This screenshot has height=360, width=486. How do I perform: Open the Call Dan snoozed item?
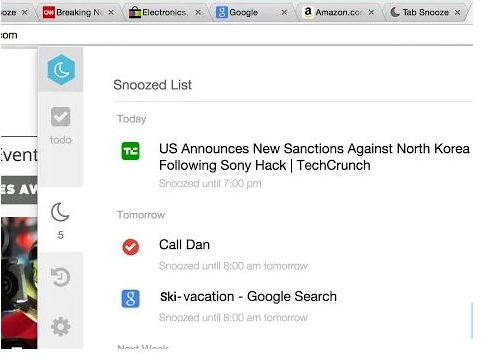tap(184, 245)
